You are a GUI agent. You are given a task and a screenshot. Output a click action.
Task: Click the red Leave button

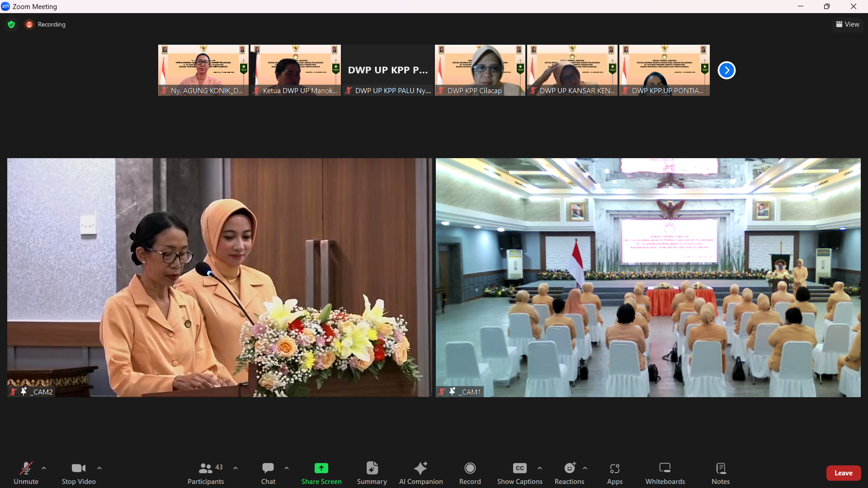click(843, 473)
